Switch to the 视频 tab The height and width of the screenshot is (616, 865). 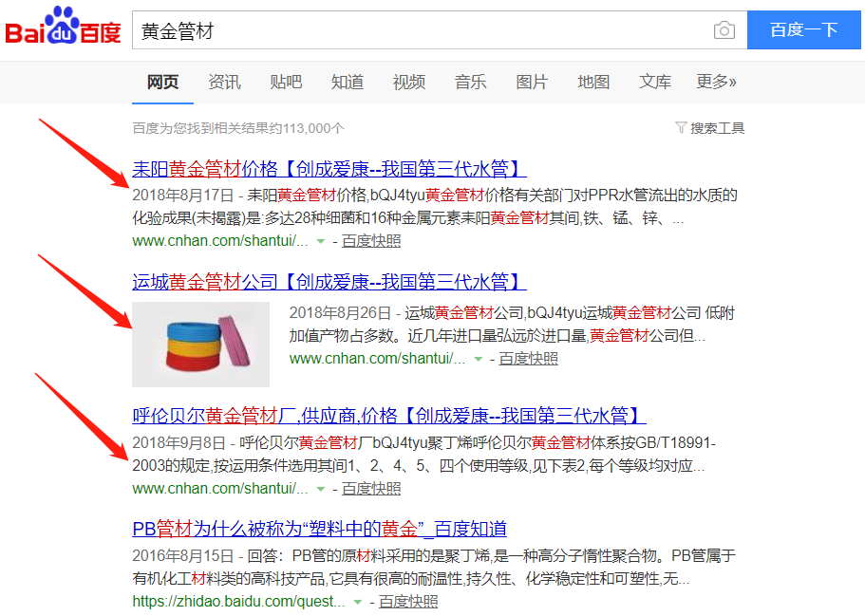pos(408,82)
